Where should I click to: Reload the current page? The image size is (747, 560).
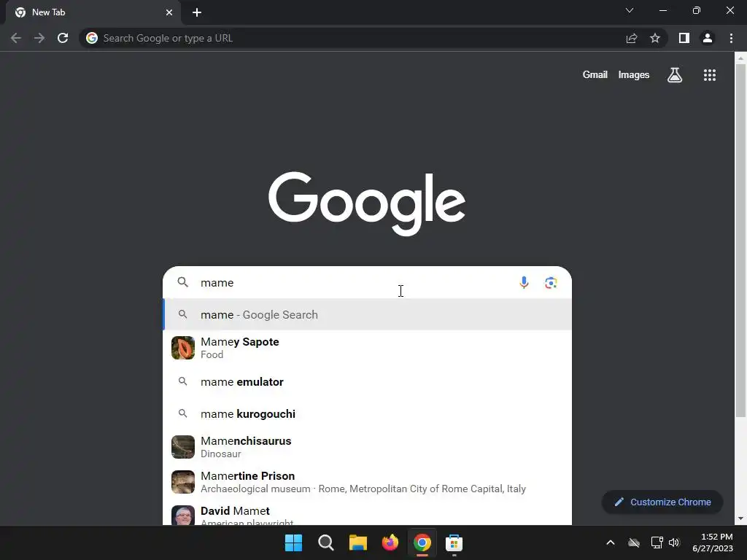point(63,38)
